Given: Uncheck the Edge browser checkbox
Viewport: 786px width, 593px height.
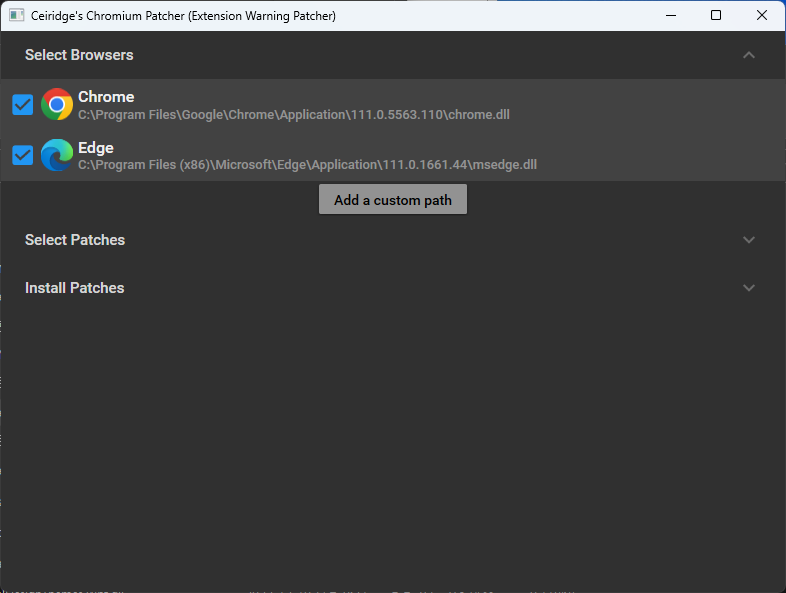Looking at the screenshot, I should [x=23, y=155].
